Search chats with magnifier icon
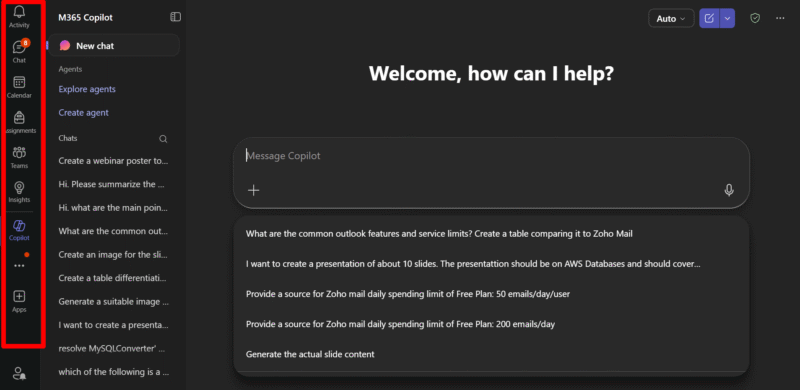 click(x=163, y=139)
